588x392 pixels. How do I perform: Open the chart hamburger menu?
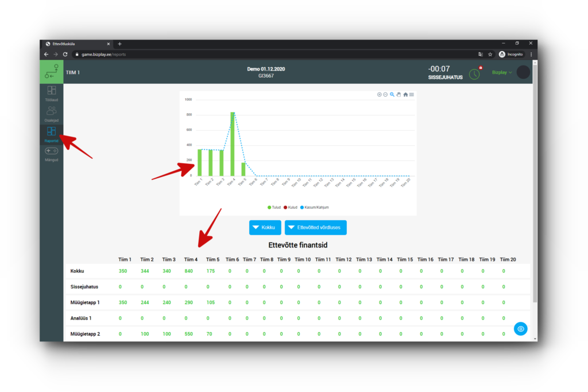412,94
